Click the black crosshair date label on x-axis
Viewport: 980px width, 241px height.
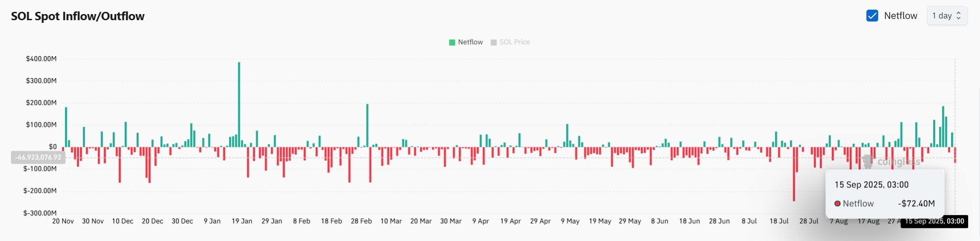tap(934, 221)
